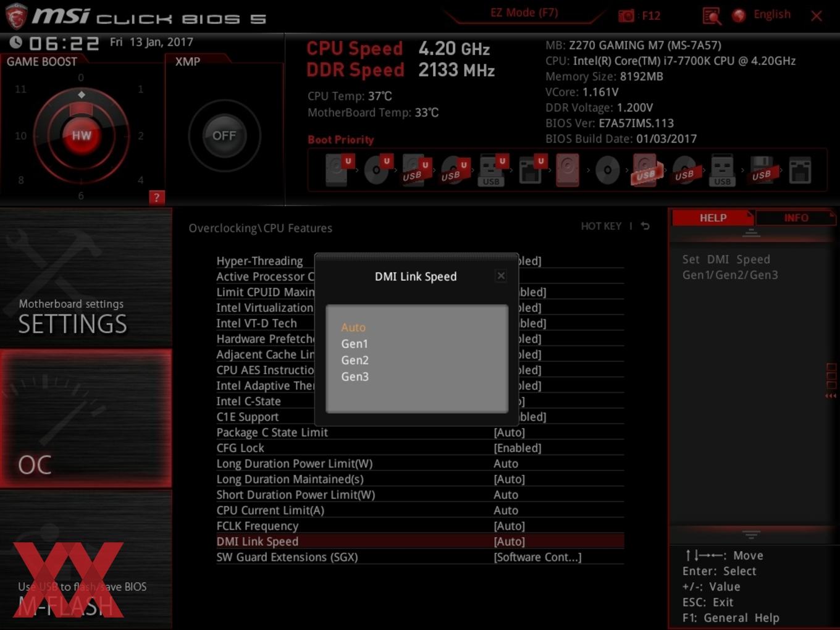
Task: Open the OC section in sidebar
Action: (86, 418)
